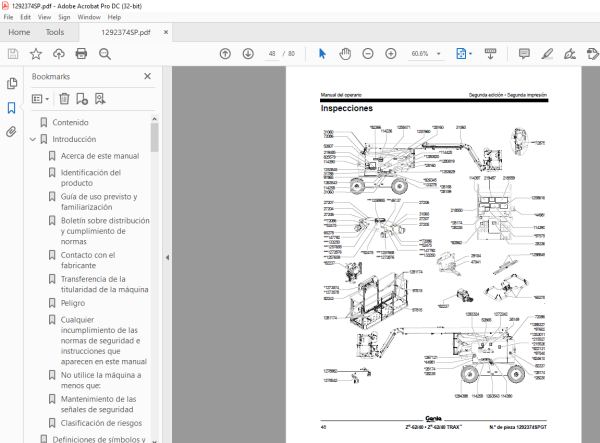
Task: Open the fit page options dropdown arrow
Action: (x=471, y=54)
